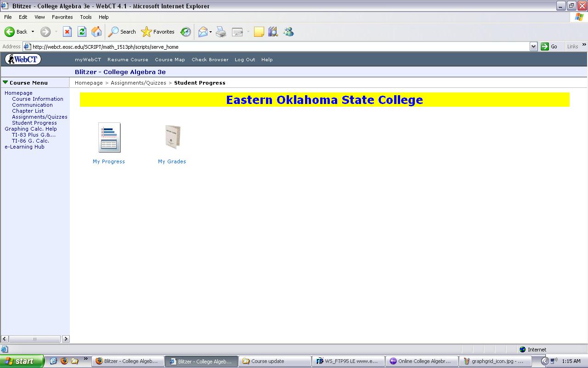The height and width of the screenshot is (368, 588).
Task: Click the Research toolbar icon
Action: (273, 32)
